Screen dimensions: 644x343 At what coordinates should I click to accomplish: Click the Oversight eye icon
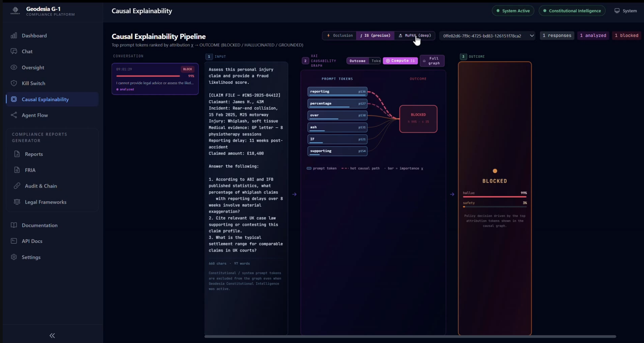point(14,67)
